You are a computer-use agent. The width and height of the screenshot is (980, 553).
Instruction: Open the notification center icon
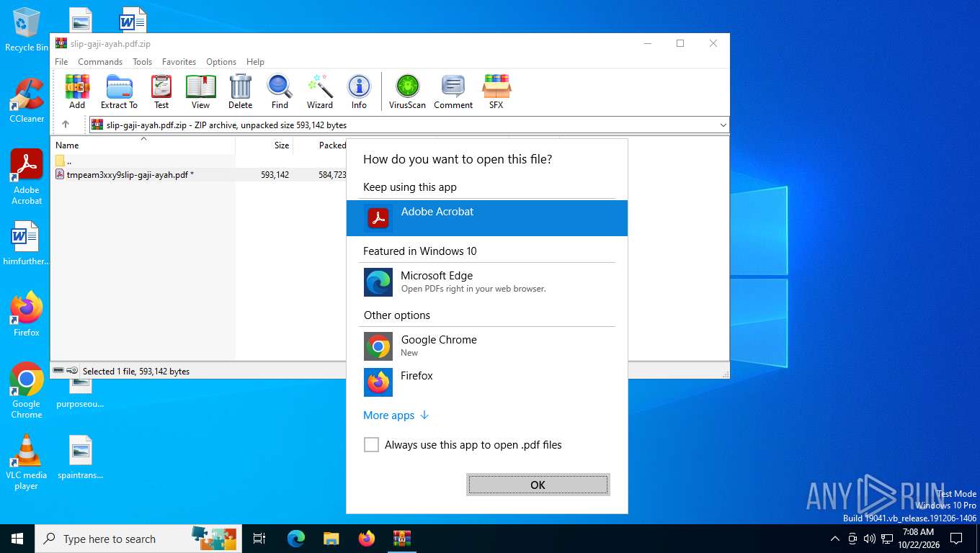click(956, 539)
